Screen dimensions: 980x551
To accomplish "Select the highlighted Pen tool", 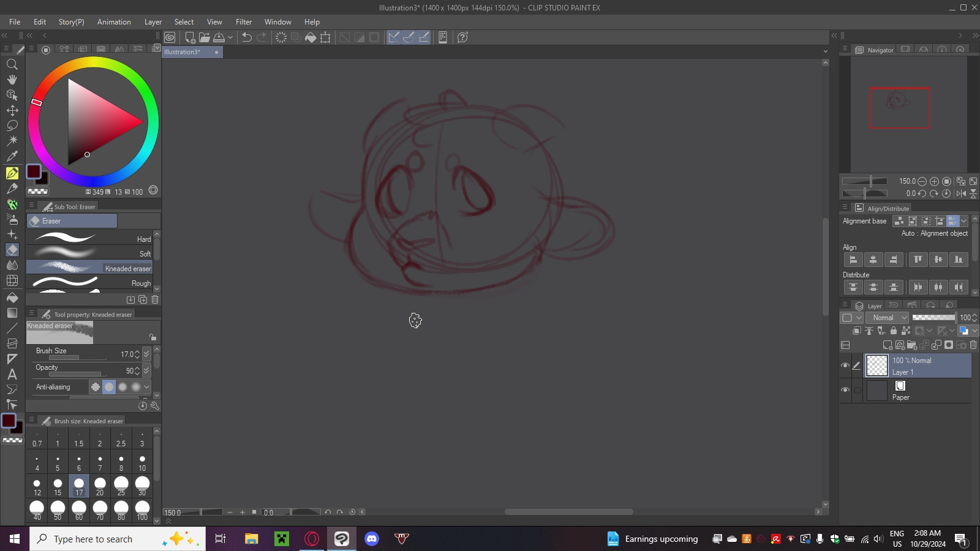I will click(x=12, y=173).
